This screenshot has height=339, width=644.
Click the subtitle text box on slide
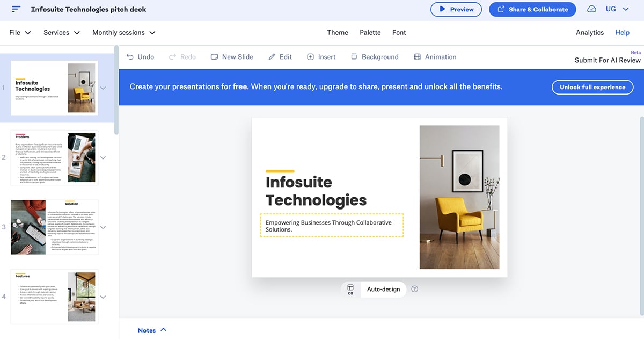click(332, 226)
